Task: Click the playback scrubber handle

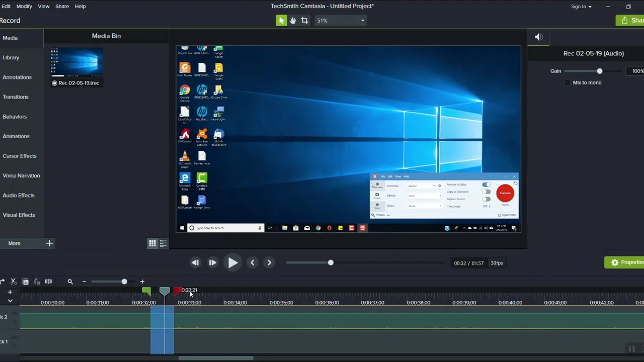Action: 331,262
